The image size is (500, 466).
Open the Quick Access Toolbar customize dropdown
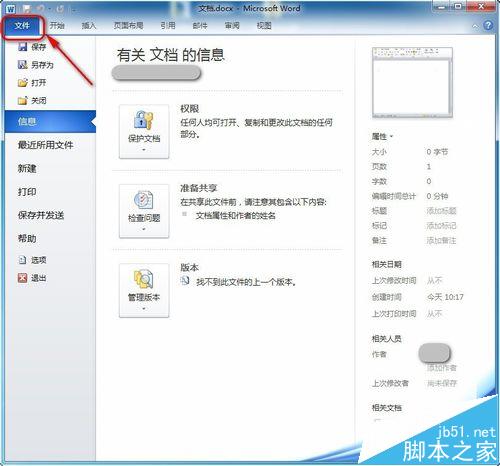point(74,9)
